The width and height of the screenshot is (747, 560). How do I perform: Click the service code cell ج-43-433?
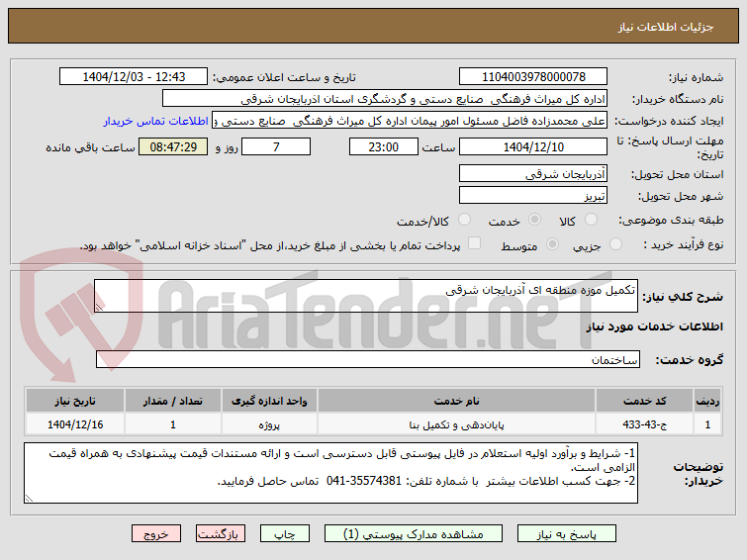pyautogui.click(x=644, y=424)
